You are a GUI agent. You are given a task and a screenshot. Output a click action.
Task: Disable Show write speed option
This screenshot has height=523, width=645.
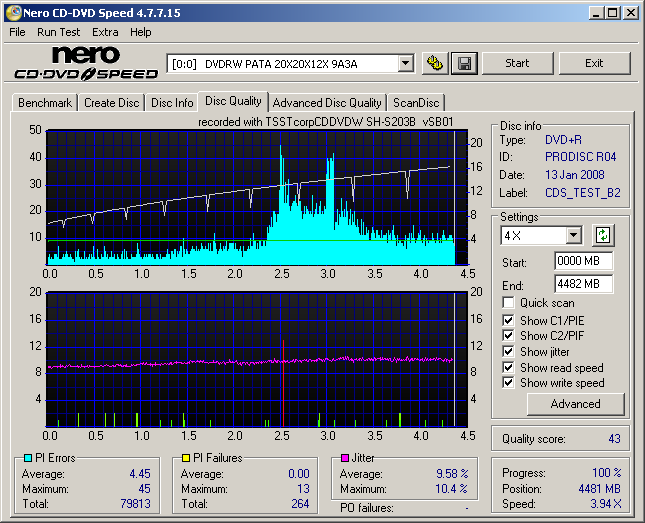[508, 383]
